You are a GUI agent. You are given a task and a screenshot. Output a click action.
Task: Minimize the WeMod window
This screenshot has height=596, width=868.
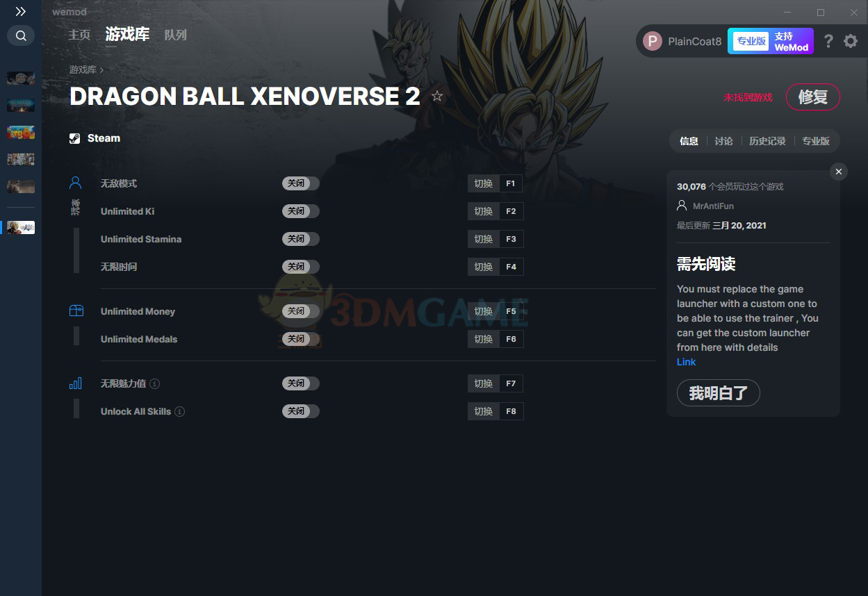(787, 13)
